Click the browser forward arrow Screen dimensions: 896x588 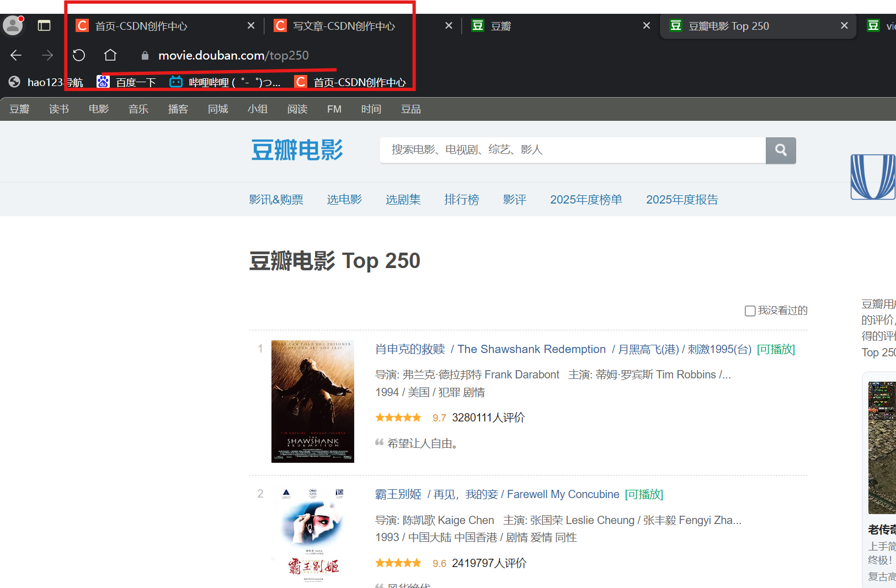pyautogui.click(x=47, y=55)
